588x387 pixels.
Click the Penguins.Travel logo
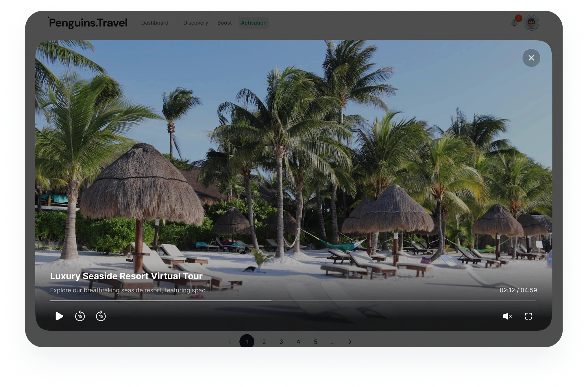(88, 23)
